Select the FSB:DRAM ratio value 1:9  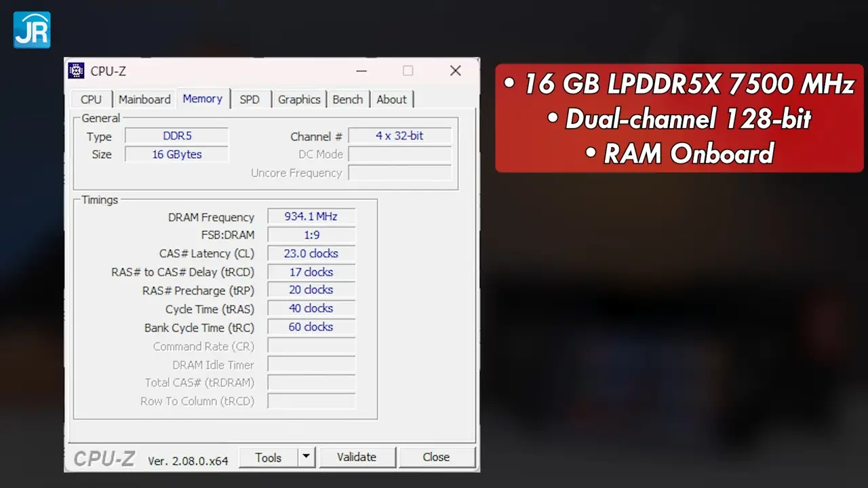311,235
